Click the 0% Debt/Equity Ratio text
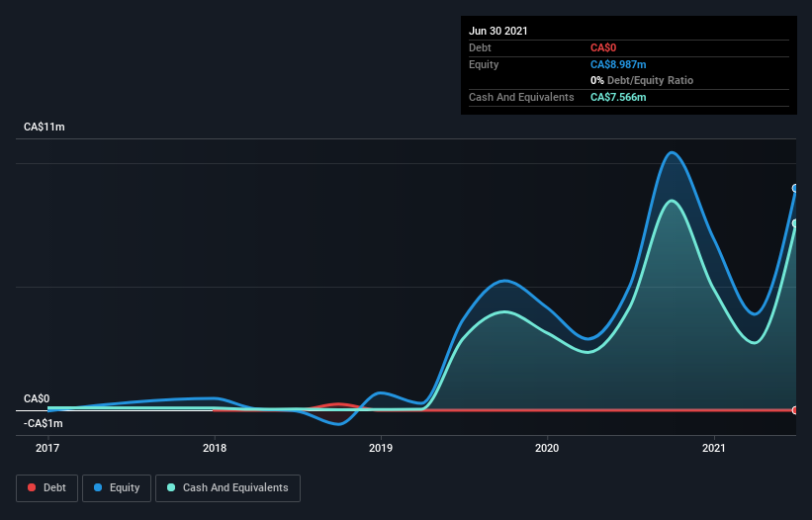This screenshot has height=520, width=812. click(642, 81)
